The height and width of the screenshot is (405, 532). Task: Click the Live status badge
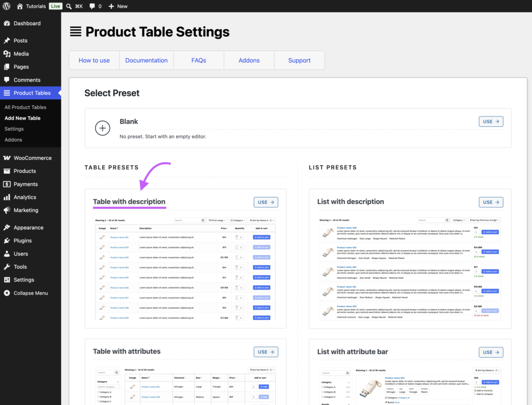point(55,6)
